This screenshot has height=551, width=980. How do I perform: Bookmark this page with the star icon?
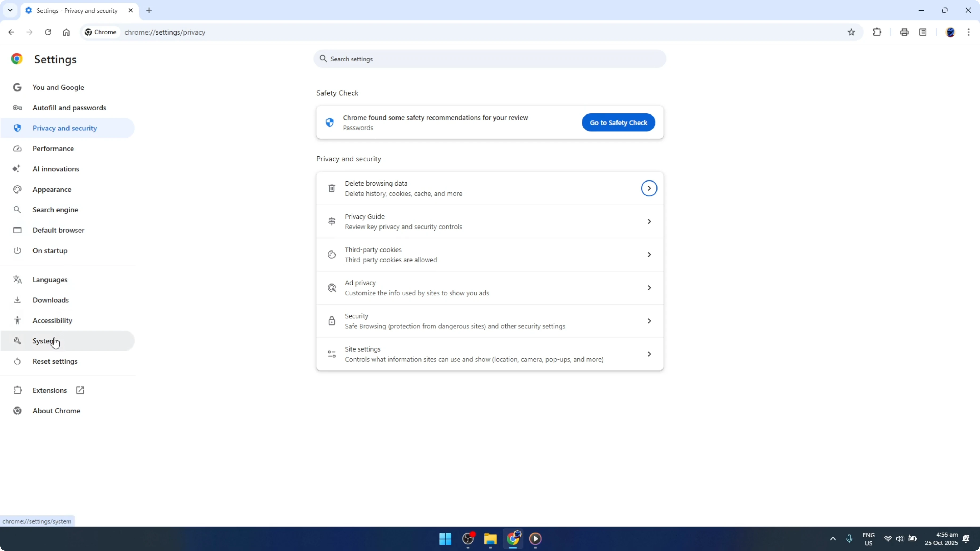851,32
